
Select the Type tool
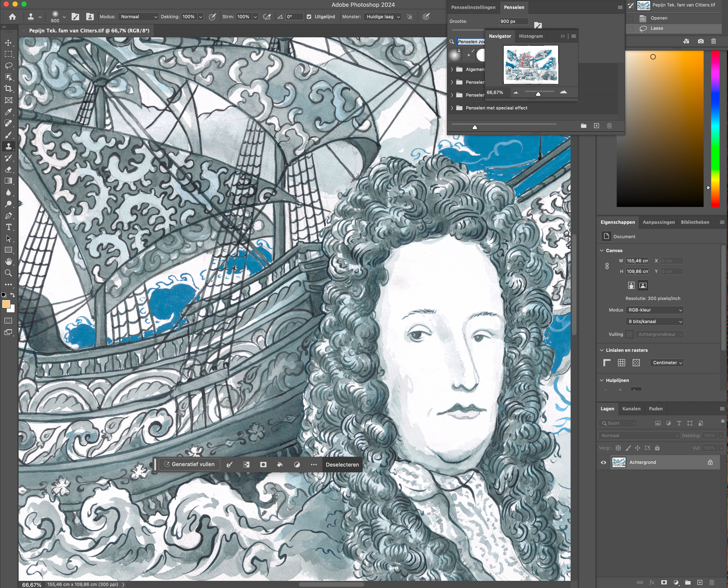[x=8, y=227]
